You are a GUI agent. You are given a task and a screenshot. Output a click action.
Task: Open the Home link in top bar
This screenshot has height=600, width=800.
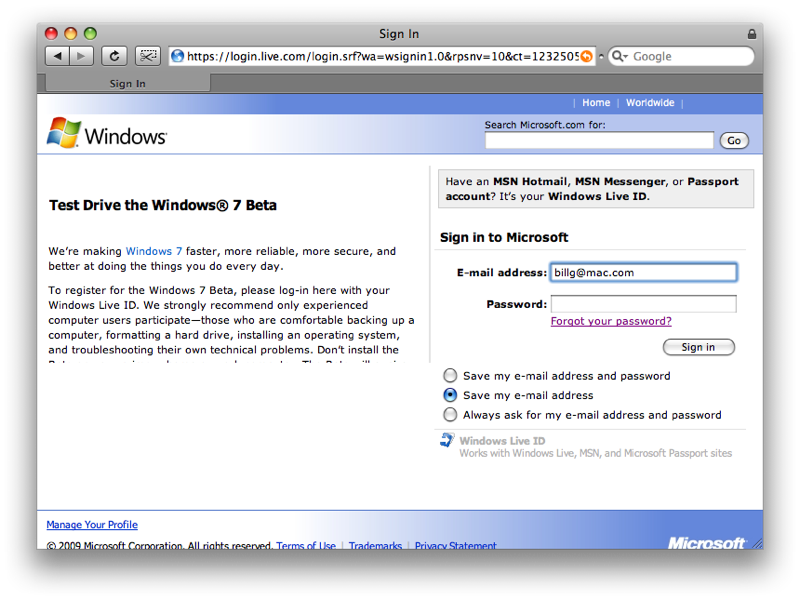(596, 103)
